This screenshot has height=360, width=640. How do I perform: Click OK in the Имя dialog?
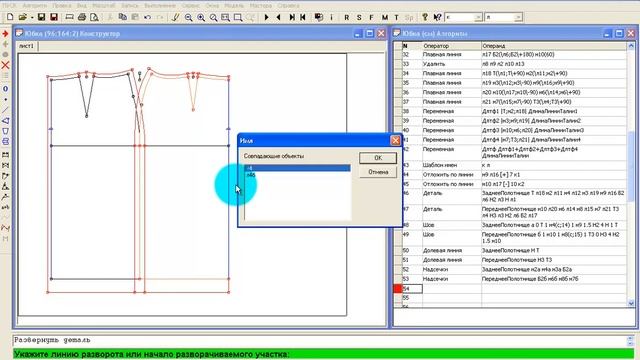coord(378,158)
